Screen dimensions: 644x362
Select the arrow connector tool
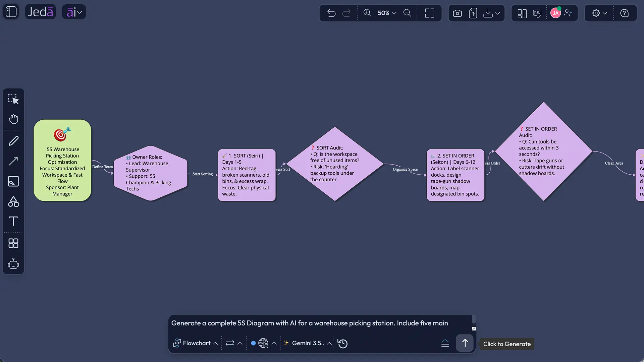pos(13,161)
